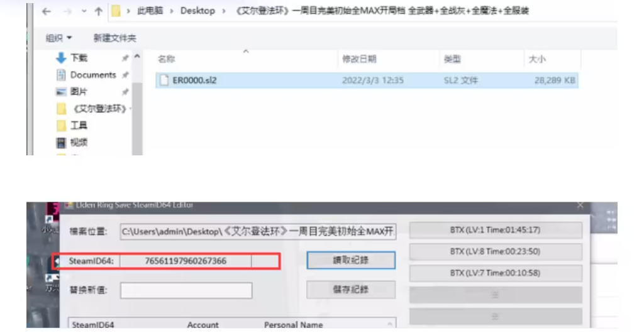Click the Account list column header
644x333 pixels.
click(203, 325)
